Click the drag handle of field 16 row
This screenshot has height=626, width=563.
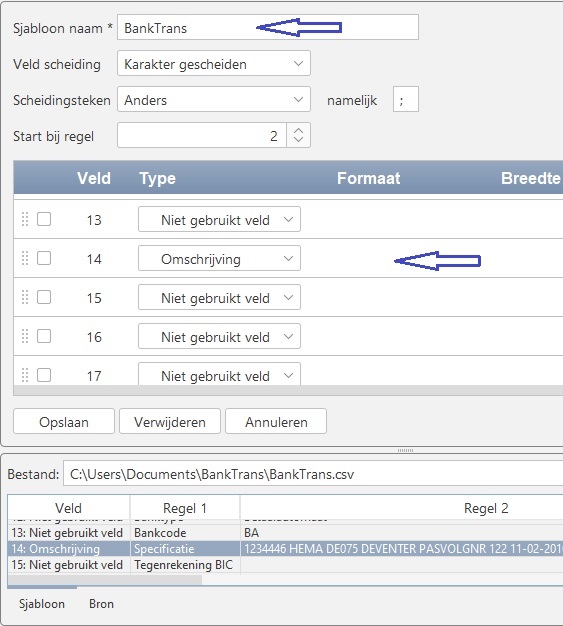click(x=25, y=336)
